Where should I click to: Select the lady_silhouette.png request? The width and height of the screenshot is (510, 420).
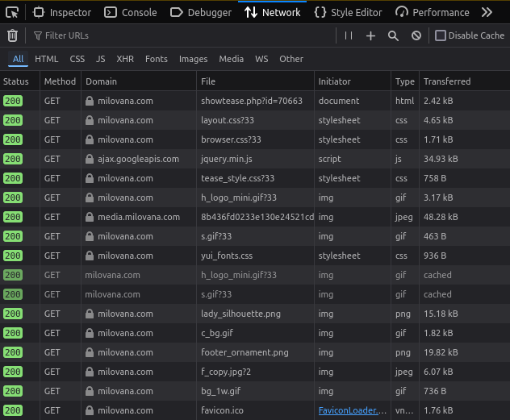pos(255,314)
